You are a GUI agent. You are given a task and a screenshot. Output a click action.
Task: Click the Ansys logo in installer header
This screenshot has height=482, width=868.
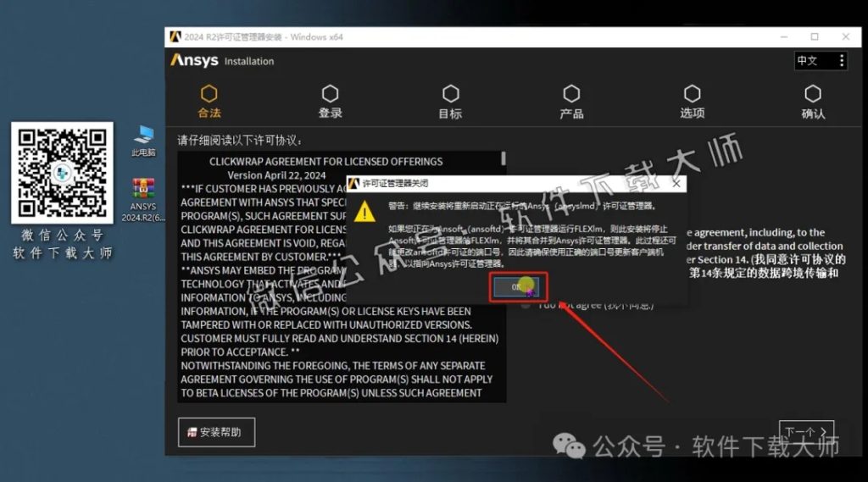(x=194, y=60)
